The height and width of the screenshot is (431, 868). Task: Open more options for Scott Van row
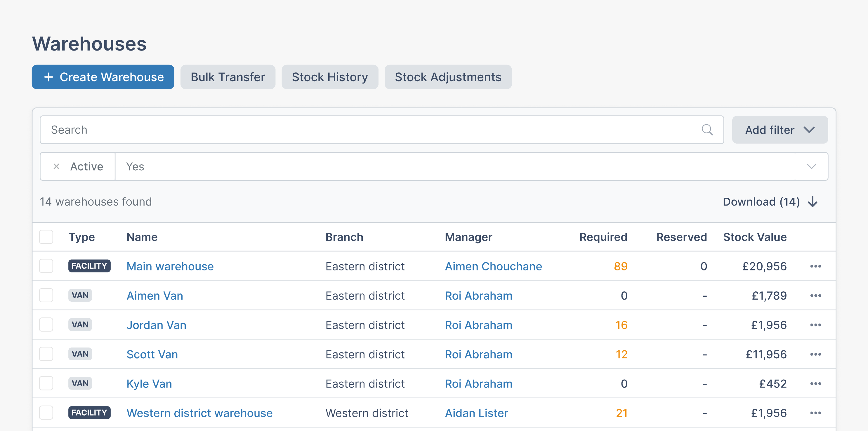coord(815,354)
